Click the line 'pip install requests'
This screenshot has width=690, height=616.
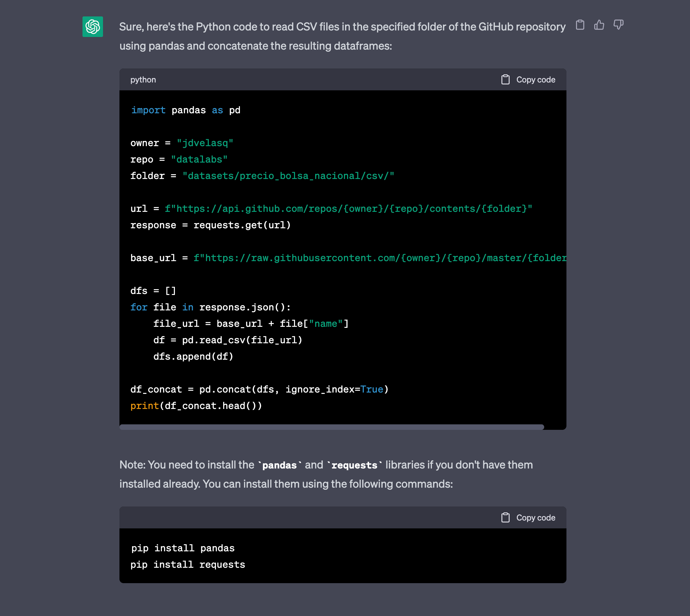point(188,565)
